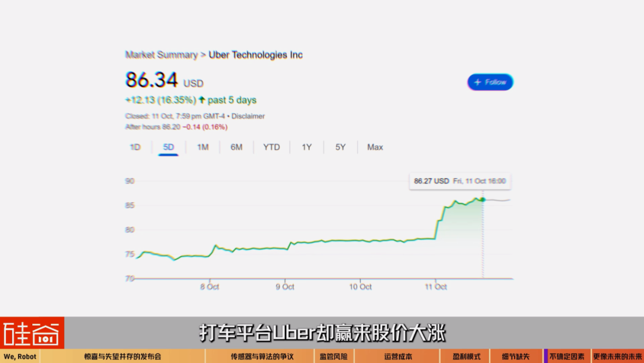Screen dimensions: 644x363
Task: Jump to the 监管风险 chapter
Action: tap(334, 356)
